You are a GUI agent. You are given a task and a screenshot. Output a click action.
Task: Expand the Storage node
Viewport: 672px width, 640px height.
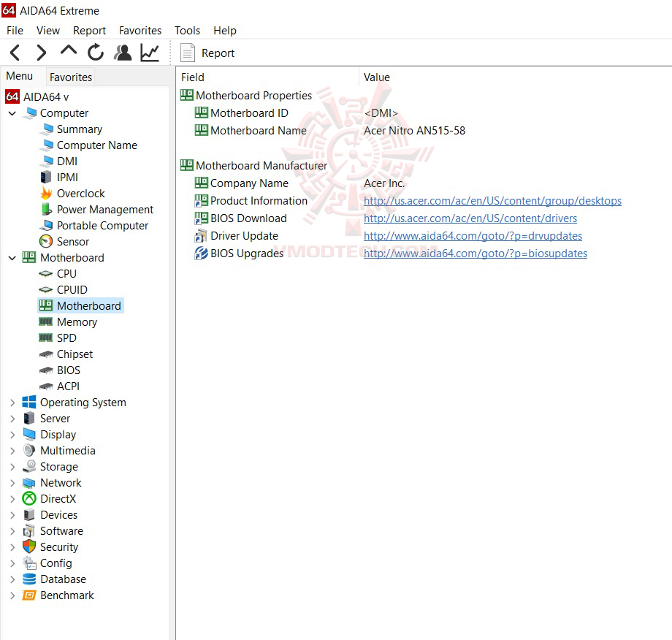click(12, 467)
